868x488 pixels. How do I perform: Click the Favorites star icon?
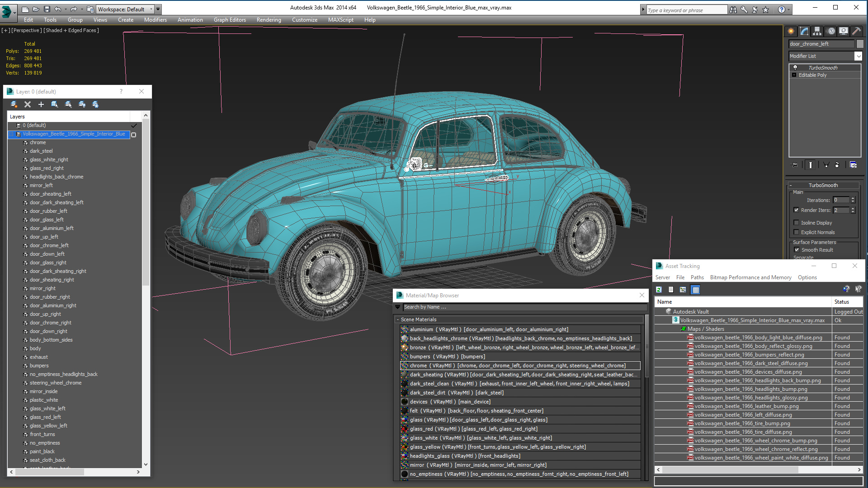point(765,9)
